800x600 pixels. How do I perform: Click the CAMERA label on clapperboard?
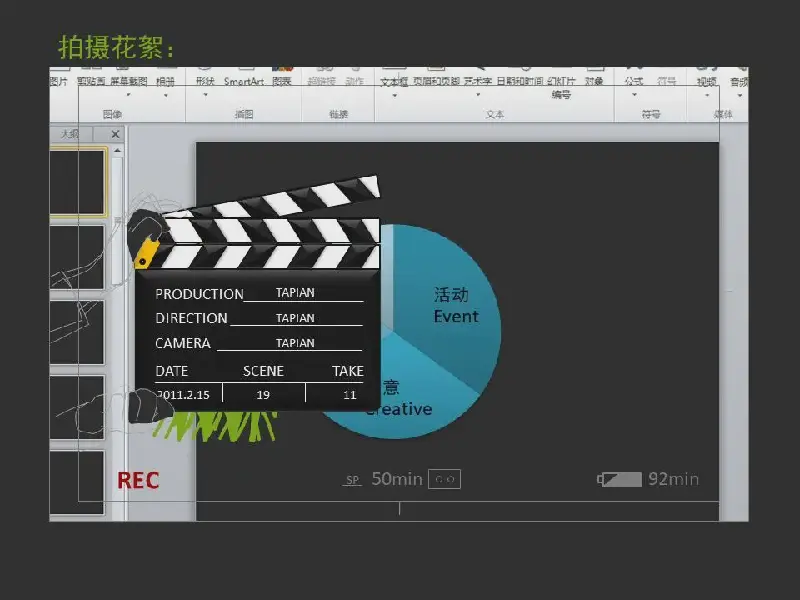pyautogui.click(x=183, y=343)
